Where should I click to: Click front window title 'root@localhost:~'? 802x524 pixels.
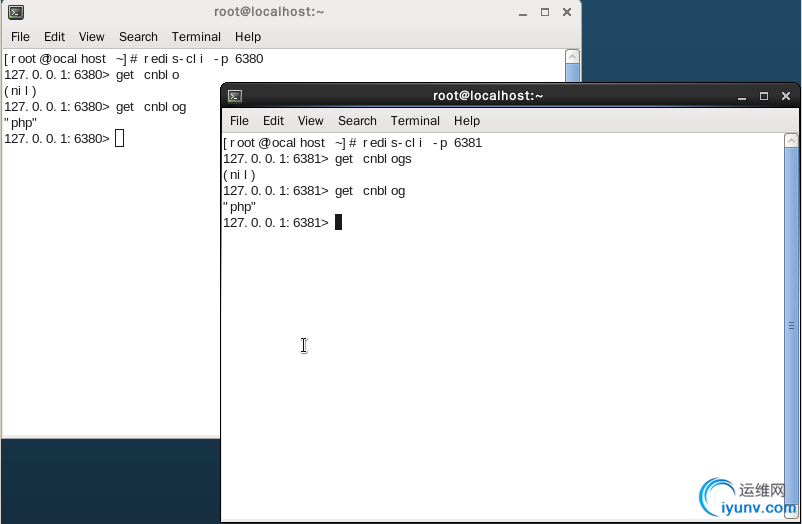[488, 96]
